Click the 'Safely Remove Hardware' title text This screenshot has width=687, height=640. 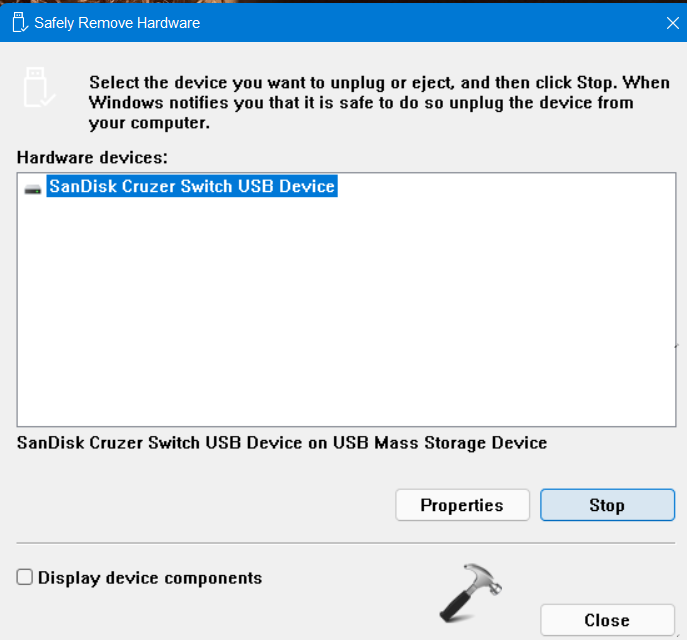117,22
